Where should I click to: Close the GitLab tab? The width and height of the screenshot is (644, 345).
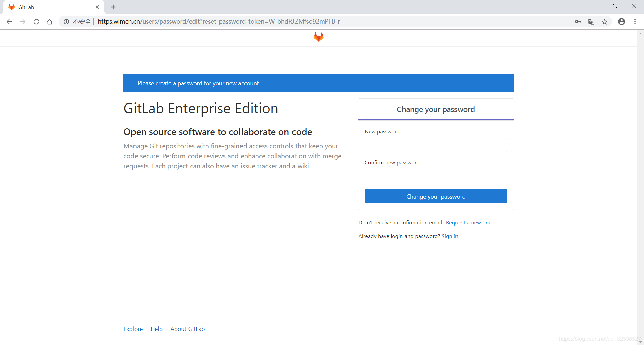point(97,7)
